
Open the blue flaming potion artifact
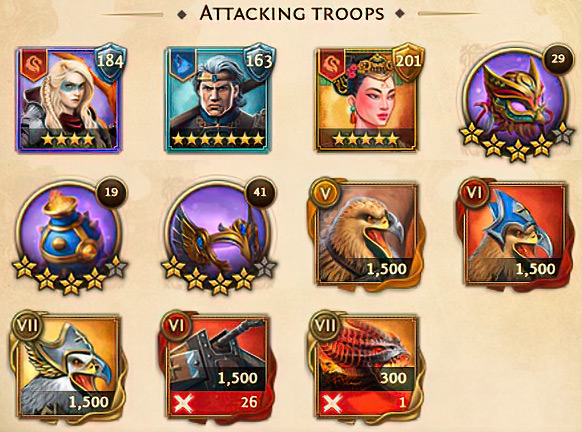[x=70, y=236]
